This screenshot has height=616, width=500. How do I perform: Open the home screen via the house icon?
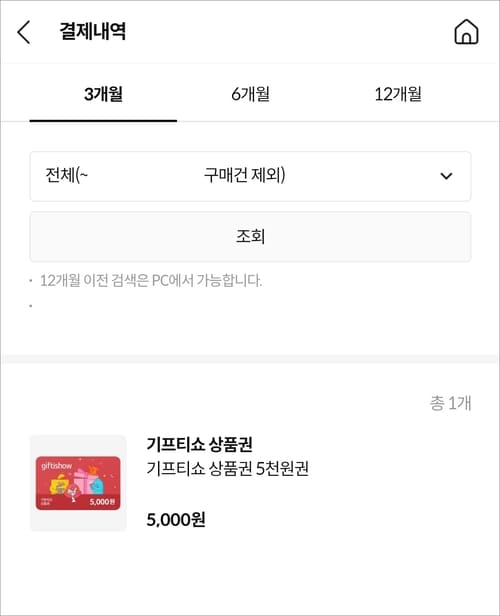point(466,31)
